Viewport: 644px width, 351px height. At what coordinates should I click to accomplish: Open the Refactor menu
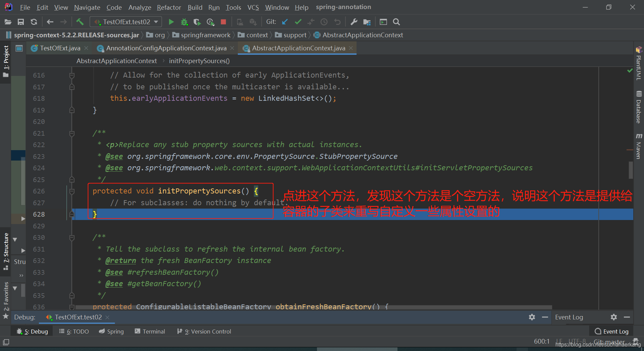tap(169, 7)
